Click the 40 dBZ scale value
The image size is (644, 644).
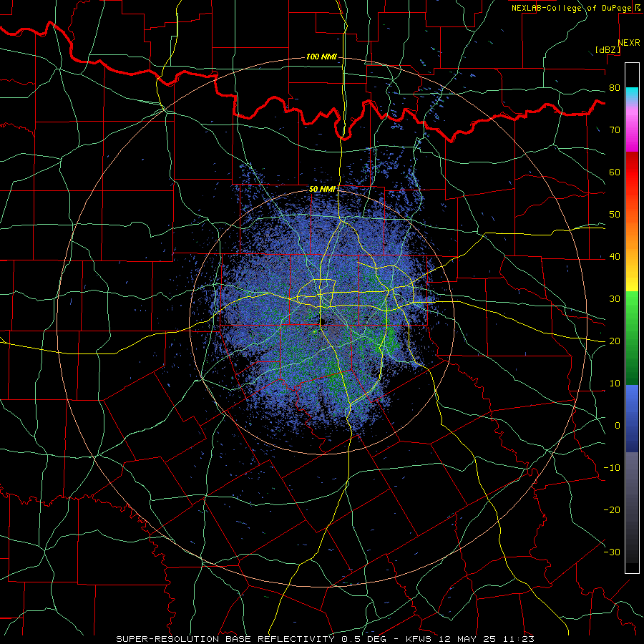click(615, 257)
